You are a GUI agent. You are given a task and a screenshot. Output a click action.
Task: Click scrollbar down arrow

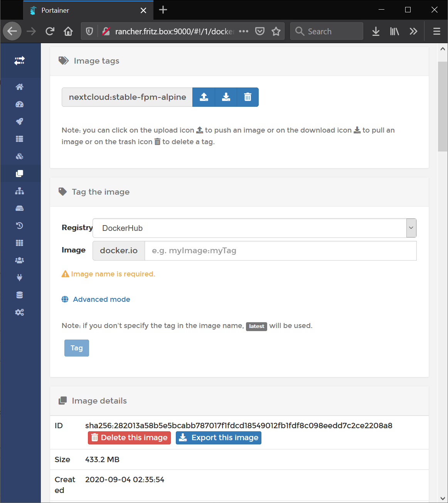pyautogui.click(x=443, y=498)
